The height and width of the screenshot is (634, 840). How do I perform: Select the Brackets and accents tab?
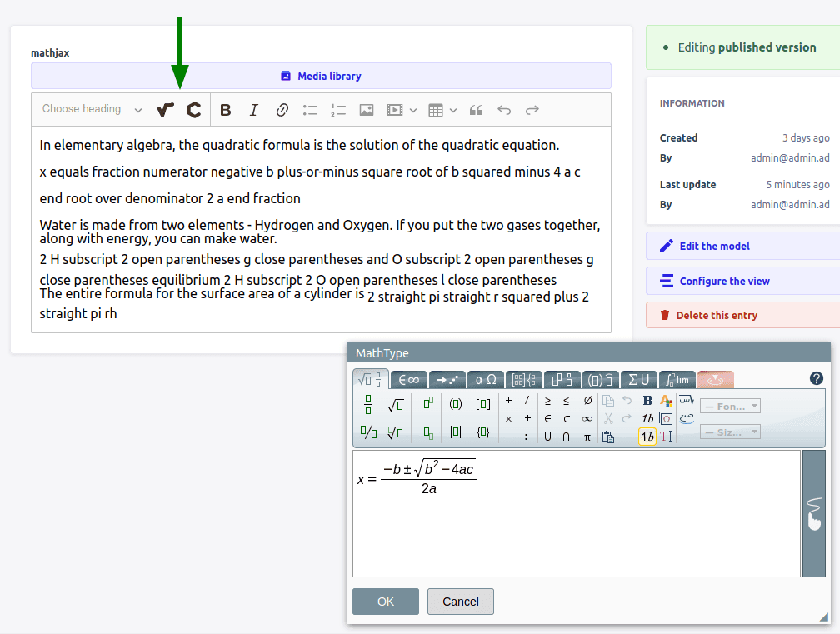(601, 380)
